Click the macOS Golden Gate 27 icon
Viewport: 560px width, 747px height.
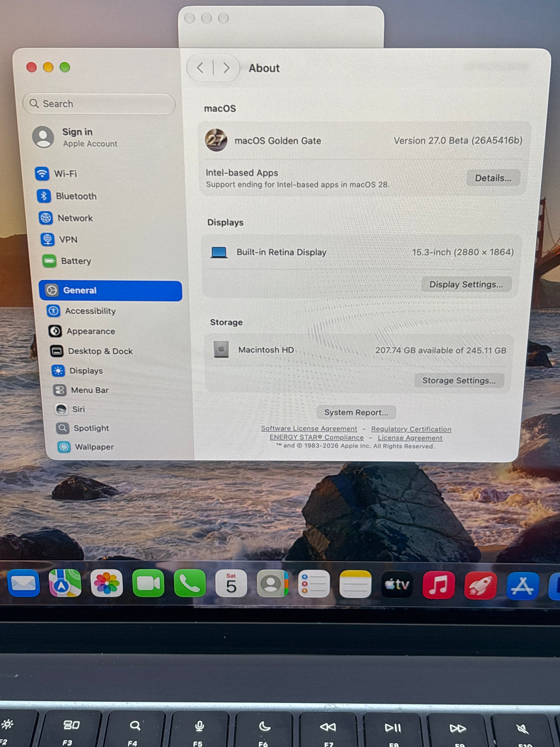point(216,140)
